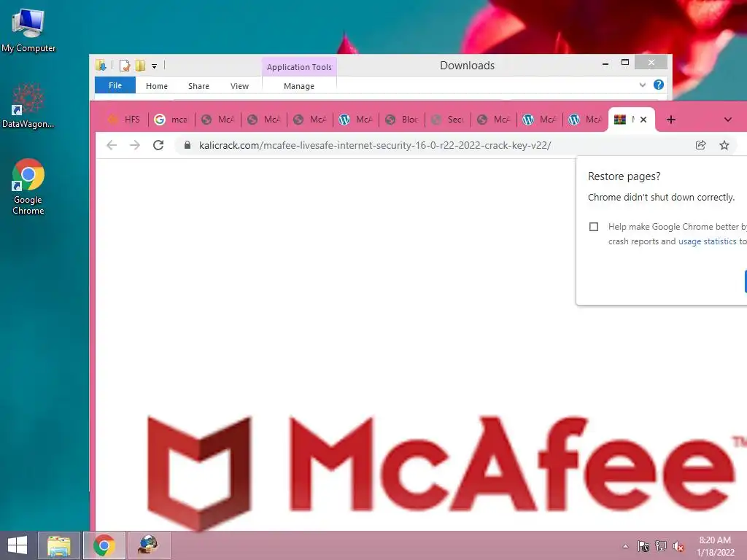
Task: Close the active kalicrack Chrome tab
Action: [x=643, y=120]
